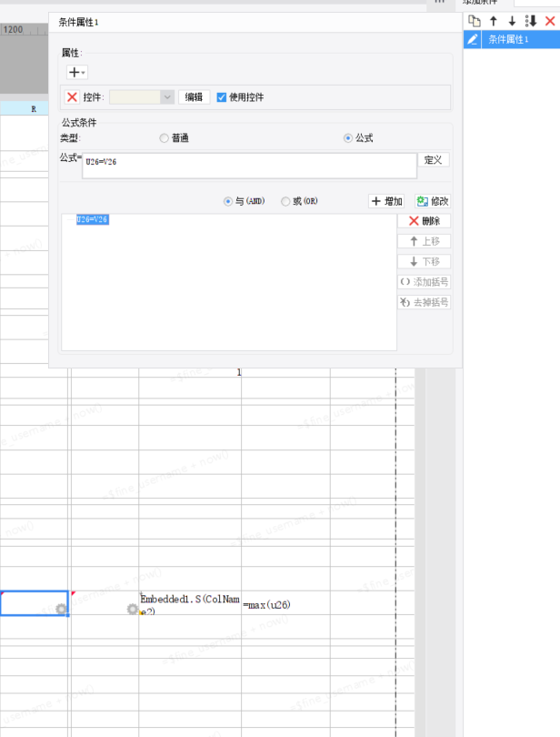Viewport: 560px width, 737px height.
Task: Choose the 与(AND) radio option
Action: tap(228, 201)
